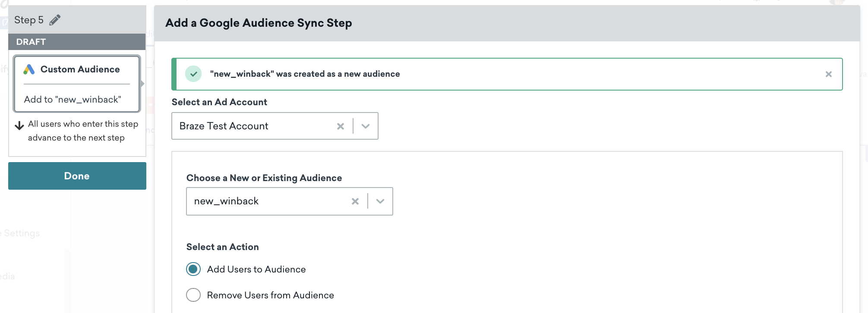Click the new_winback audience field
868x313 pixels.
(x=290, y=201)
